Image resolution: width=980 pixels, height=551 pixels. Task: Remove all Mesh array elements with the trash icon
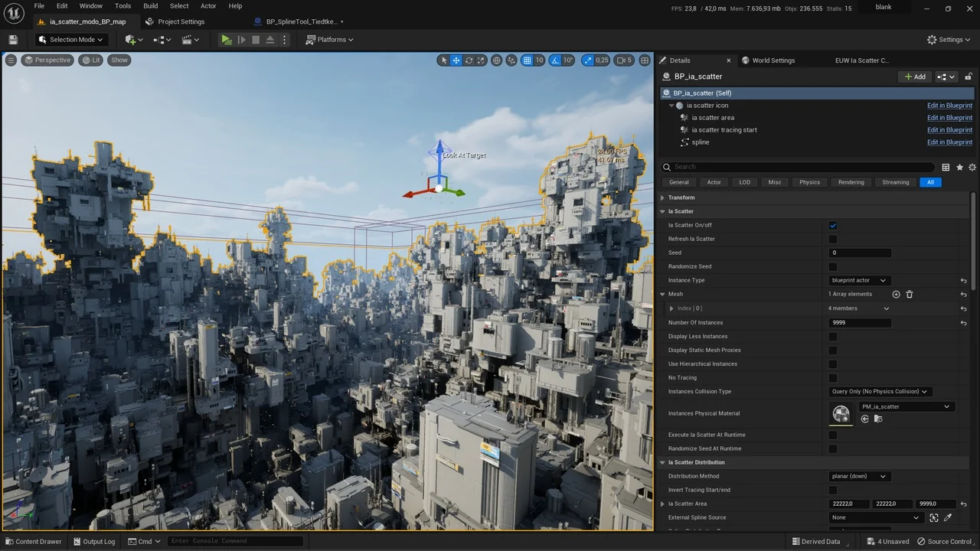(x=910, y=295)
